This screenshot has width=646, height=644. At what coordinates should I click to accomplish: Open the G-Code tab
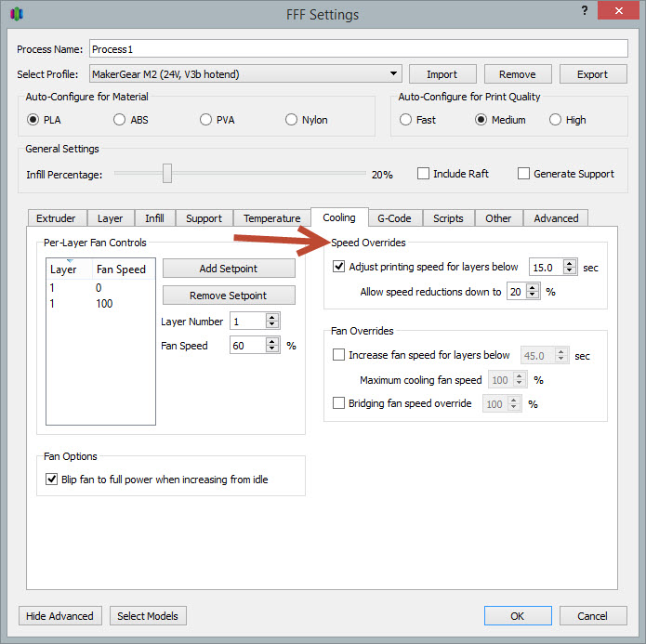[395, 218]
